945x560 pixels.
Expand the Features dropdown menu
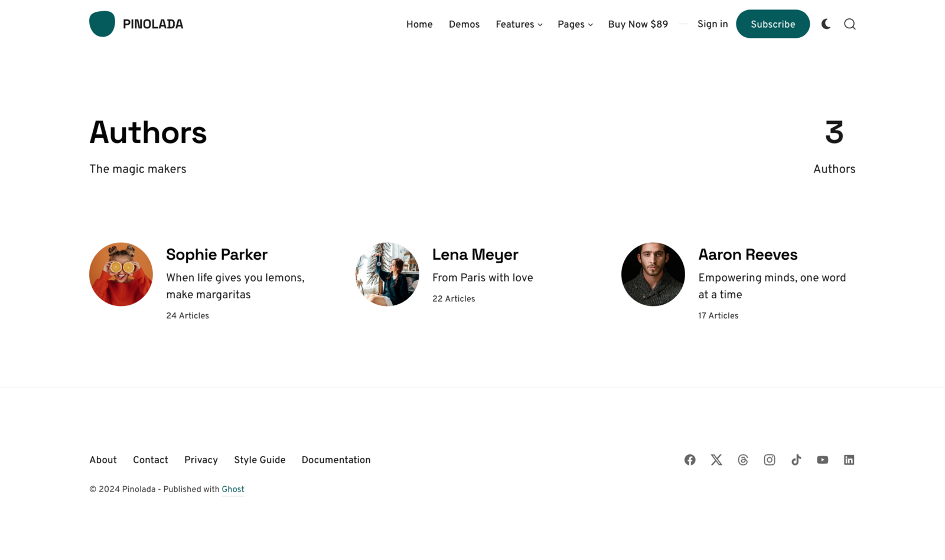(x=519, y=25)
